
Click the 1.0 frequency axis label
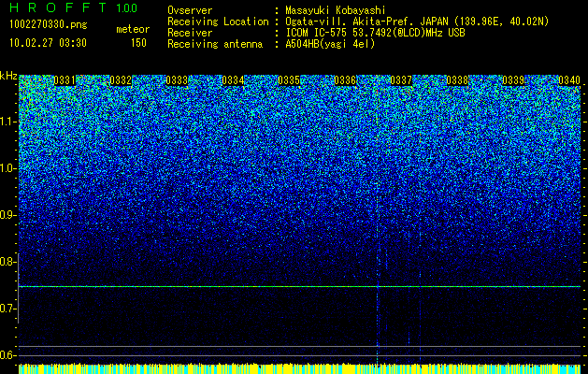pyautogui.click(x=7, y=168)
